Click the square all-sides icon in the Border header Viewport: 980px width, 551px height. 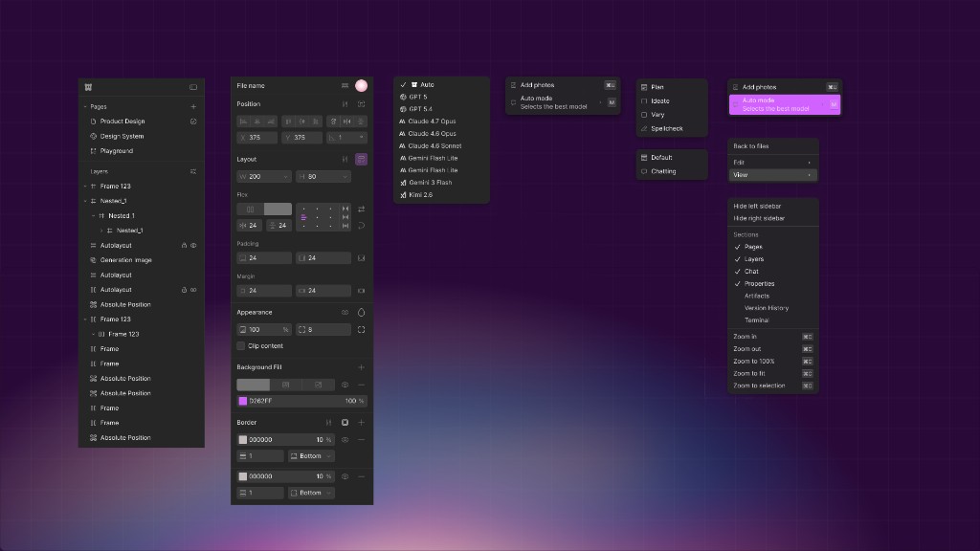point(345,422)
